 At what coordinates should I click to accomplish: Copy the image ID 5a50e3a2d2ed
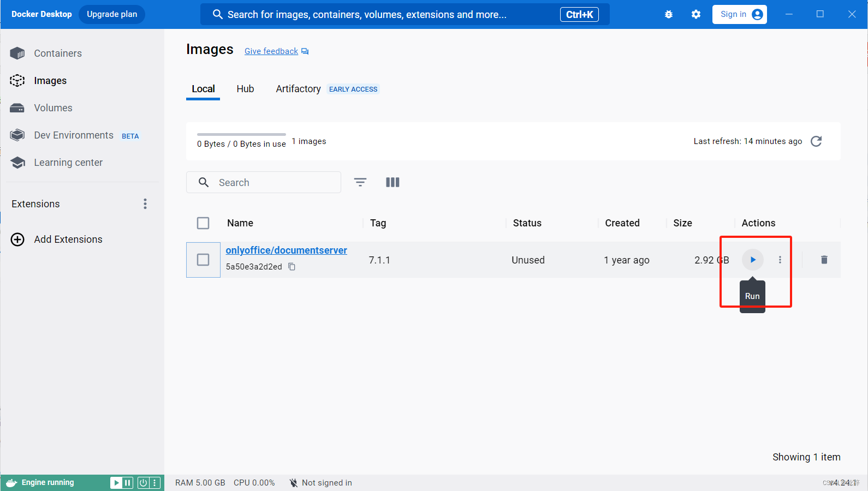coord(292,267)
